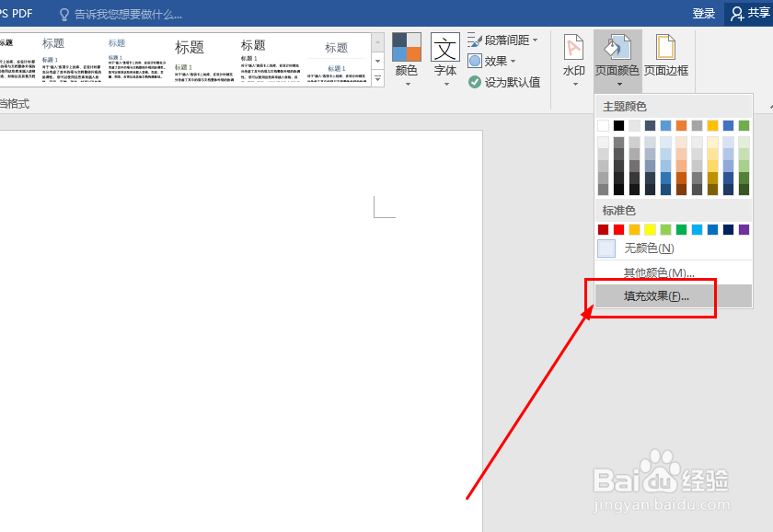Open the Watermark (水印) menu

coord(574,60)
